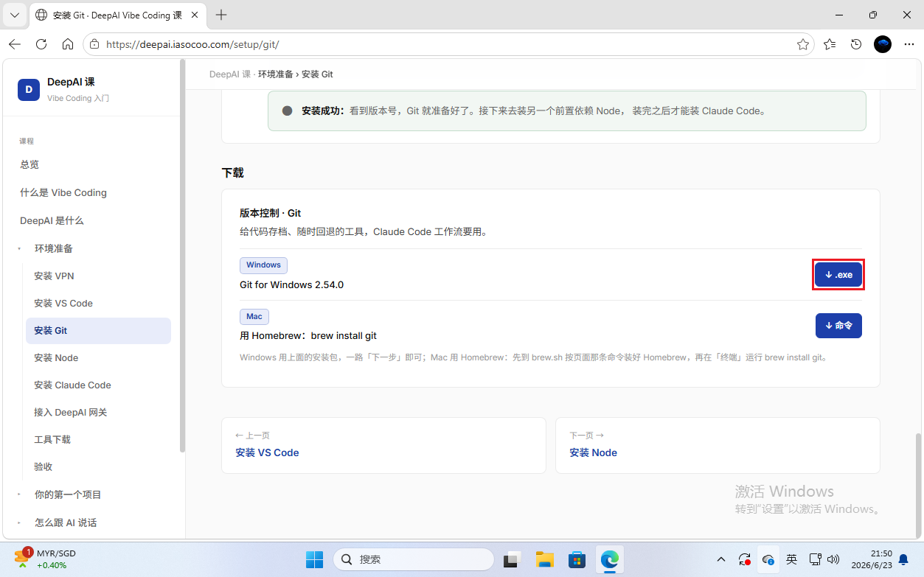Select 安装 Git sidebar item

[98, 330]
